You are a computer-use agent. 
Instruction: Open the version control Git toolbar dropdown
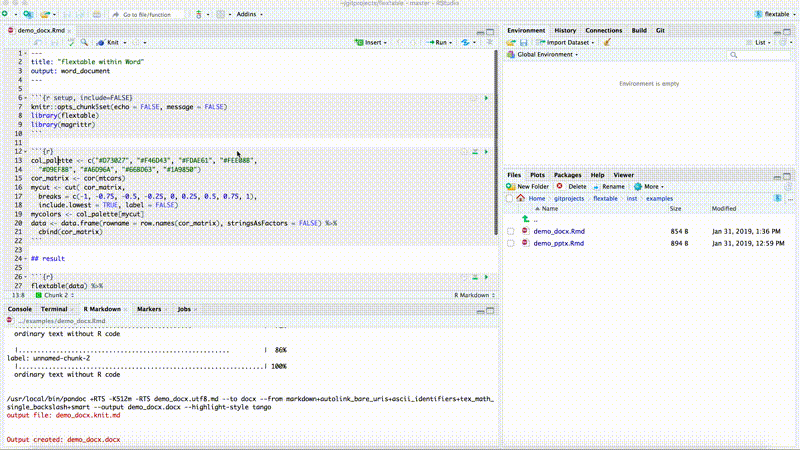(x=201, y=14)
